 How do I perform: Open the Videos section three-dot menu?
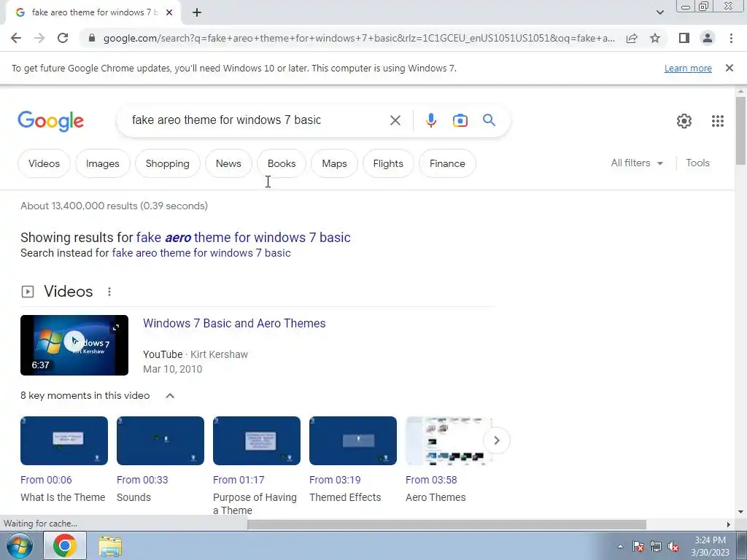click(109, 292)
